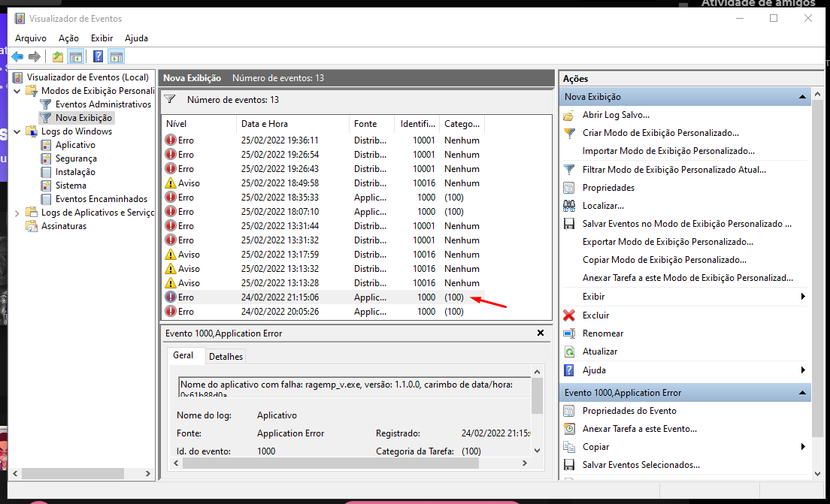Image resolution: width=830 pixels, height=504 pixels.
Task: Switch to the Detalhes tab
Action: point(226,357)
